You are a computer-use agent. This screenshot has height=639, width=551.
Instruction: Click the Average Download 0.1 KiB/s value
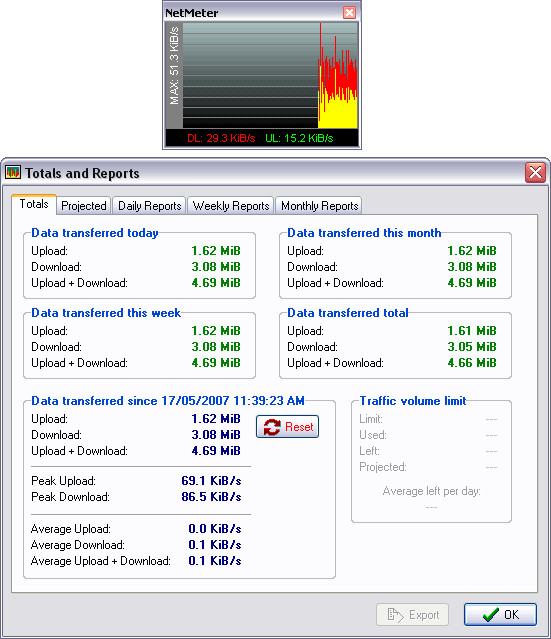[215, 545]
